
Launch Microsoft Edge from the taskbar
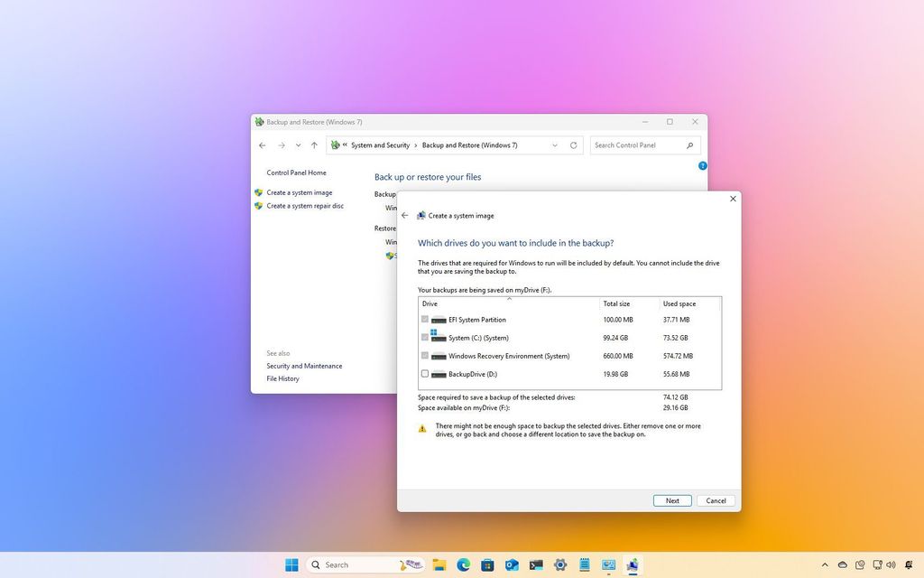pos(463,564)
